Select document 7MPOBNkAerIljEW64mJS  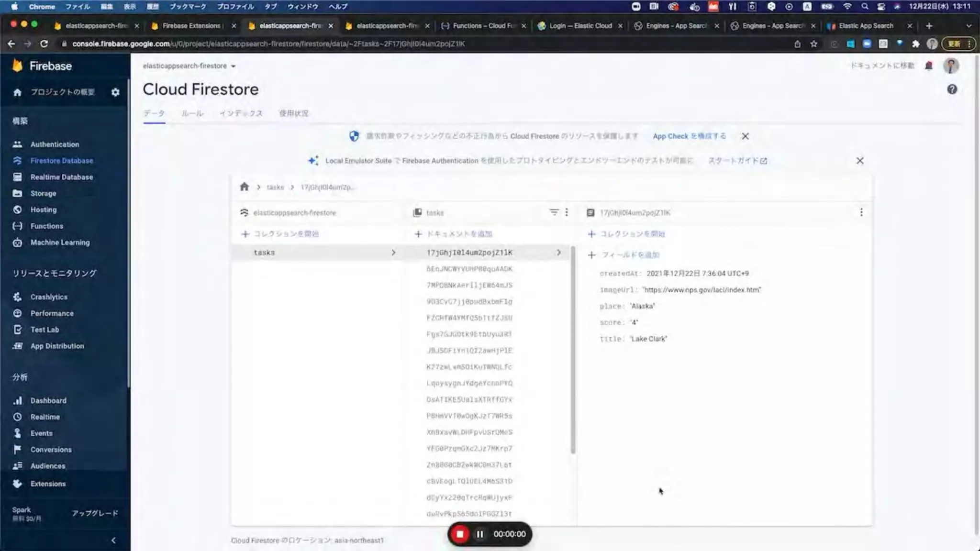click(x=469, y=285)
